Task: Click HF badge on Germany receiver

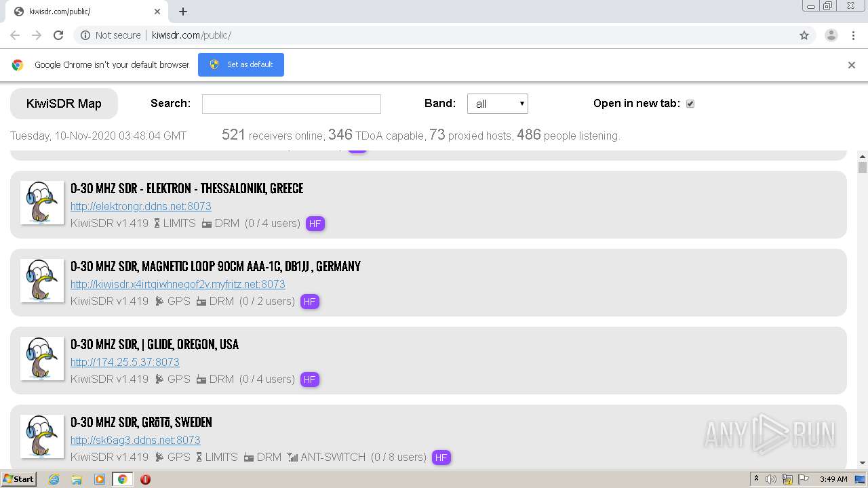Action: [310, 302]
